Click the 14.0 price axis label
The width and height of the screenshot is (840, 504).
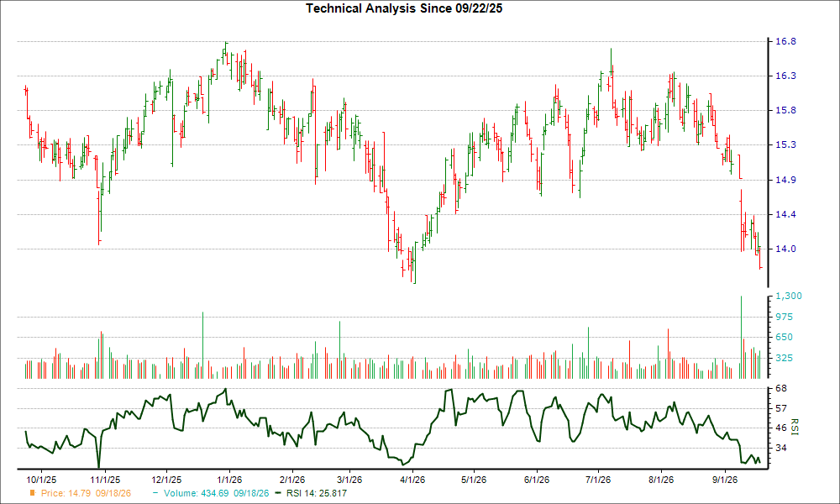coord(785,249)
